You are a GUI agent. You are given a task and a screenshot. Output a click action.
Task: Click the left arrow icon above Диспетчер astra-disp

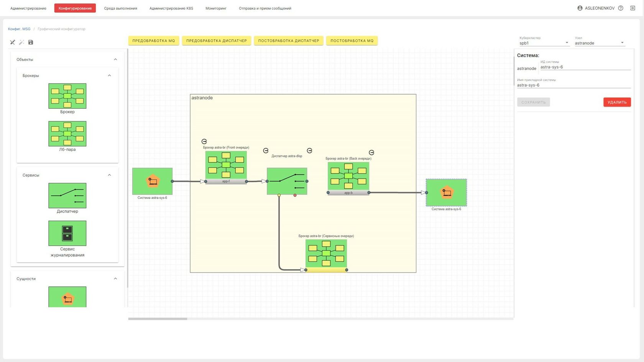pos(266,151)
